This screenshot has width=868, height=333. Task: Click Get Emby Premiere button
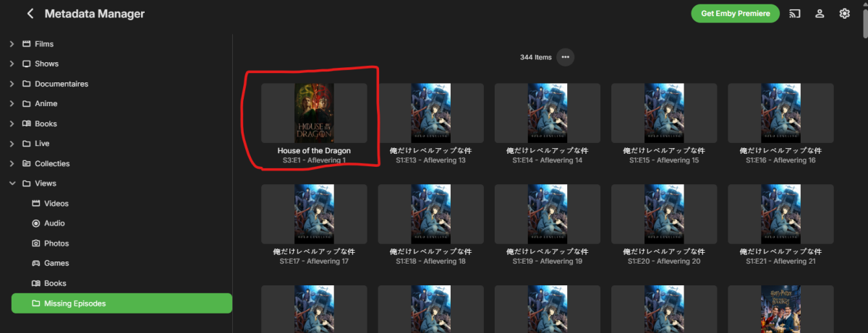pyautogui.click(x=735, y=14)
